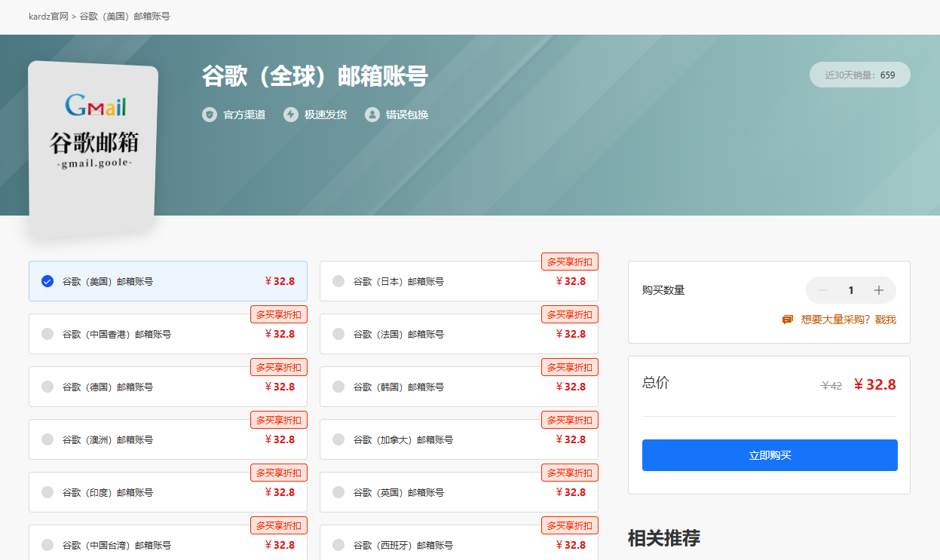Select 谷歌（德国）邮箱账号 option
Viewport: 940px width, 560px height.
pos(168,387)
